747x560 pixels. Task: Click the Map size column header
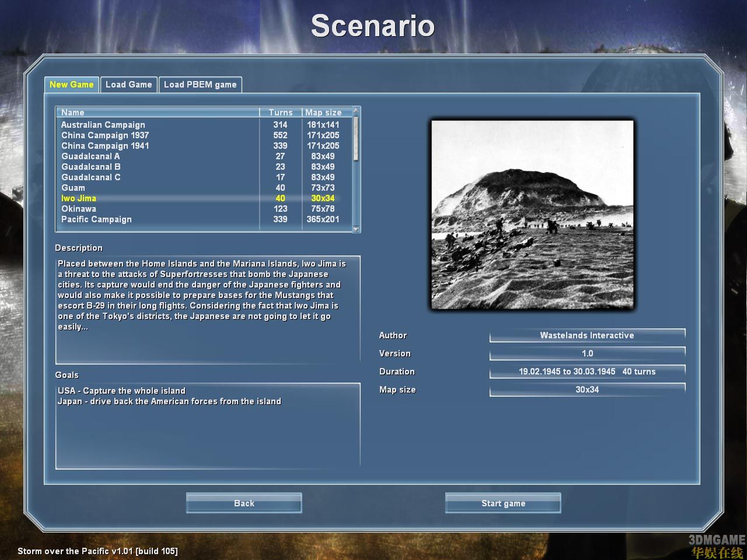(324, 112)
